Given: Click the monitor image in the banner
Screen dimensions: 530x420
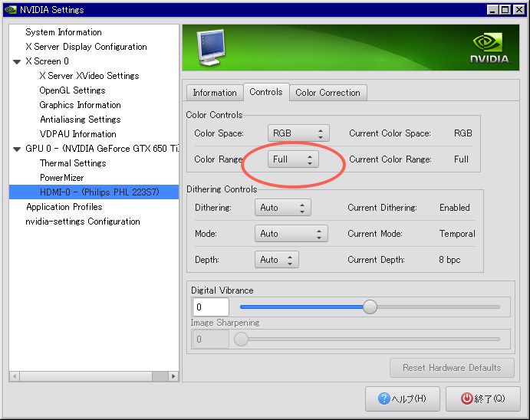Looking at the screenshot, I should click(212, 48).
